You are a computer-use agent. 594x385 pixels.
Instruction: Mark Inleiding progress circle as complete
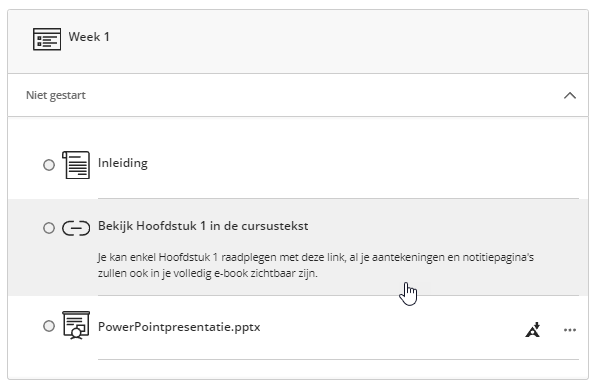(49, 165)
